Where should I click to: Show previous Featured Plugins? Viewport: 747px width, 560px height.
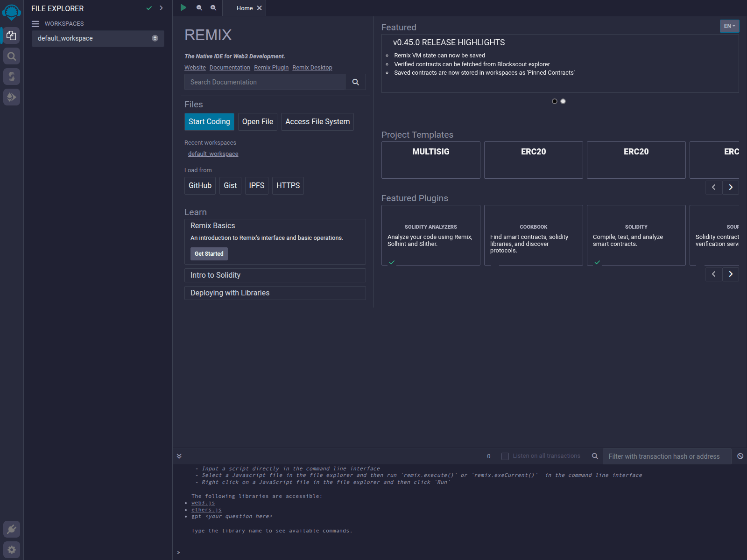[714, 274]
